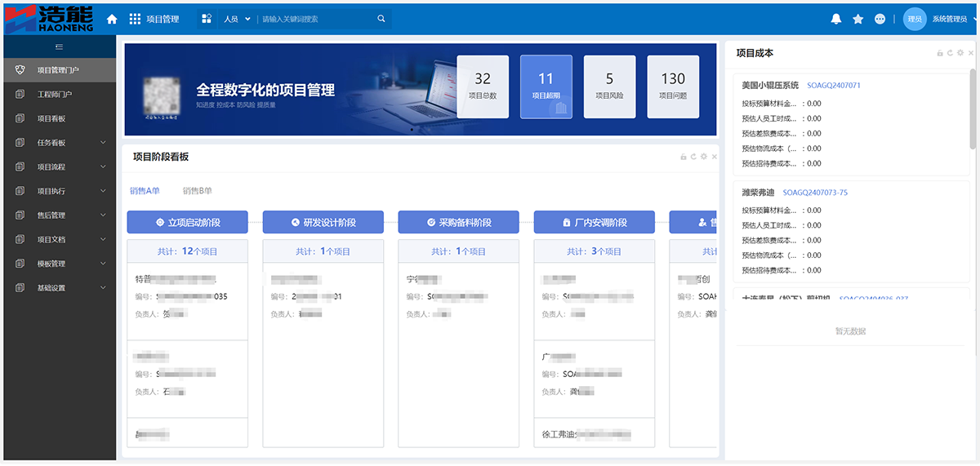Click lock icon in 项目成本 panel header

(x=940, y=53)
